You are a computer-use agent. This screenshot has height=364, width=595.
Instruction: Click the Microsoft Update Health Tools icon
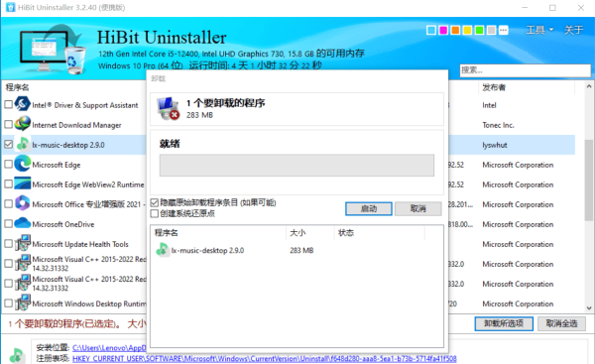(x=23, y=243)
